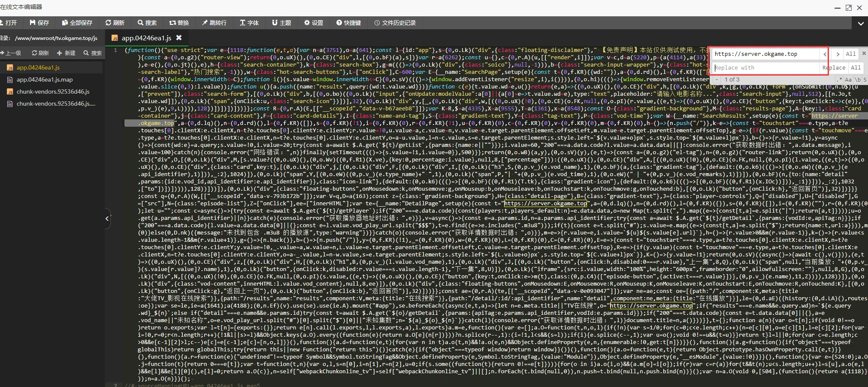
Task: Open the 主题 (Theme) picker
Action: tap(281, 23)
